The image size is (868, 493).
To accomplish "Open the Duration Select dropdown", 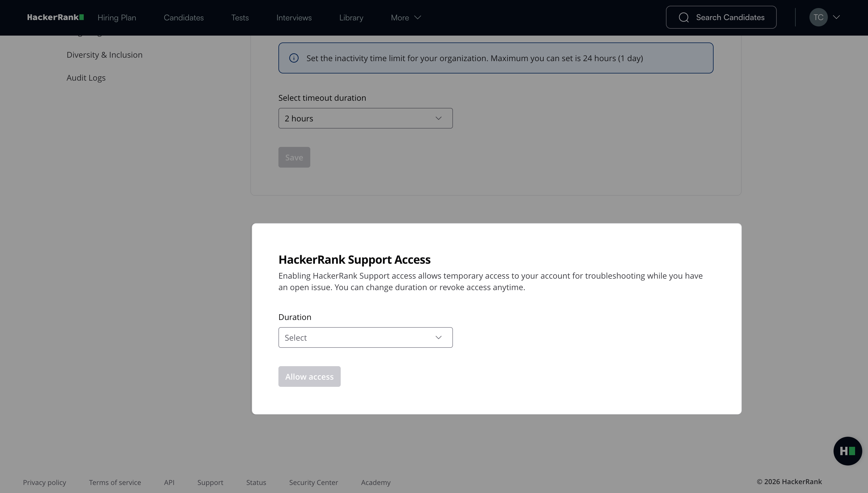I will (x=365, y=337).
